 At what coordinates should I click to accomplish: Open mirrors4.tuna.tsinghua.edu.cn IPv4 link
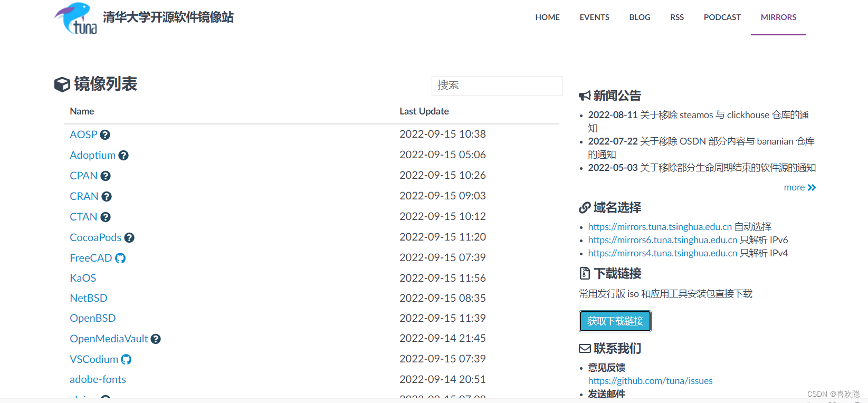click(663, 253)
